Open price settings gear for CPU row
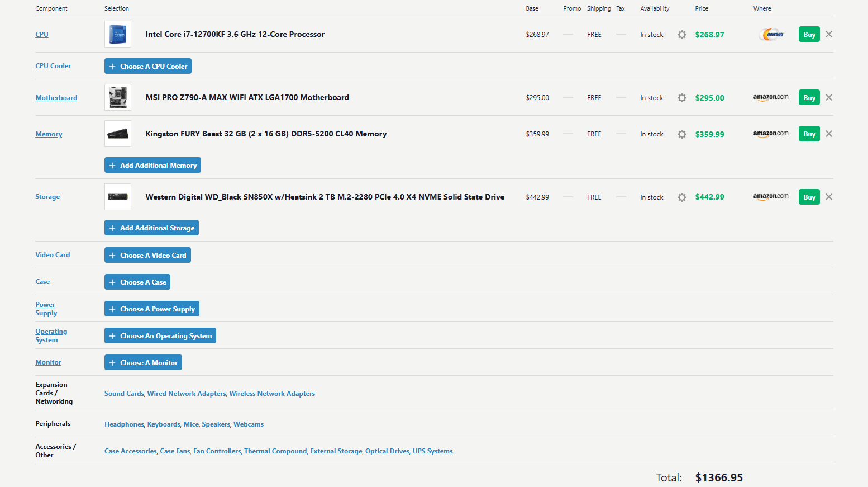 tap(682, 35)
